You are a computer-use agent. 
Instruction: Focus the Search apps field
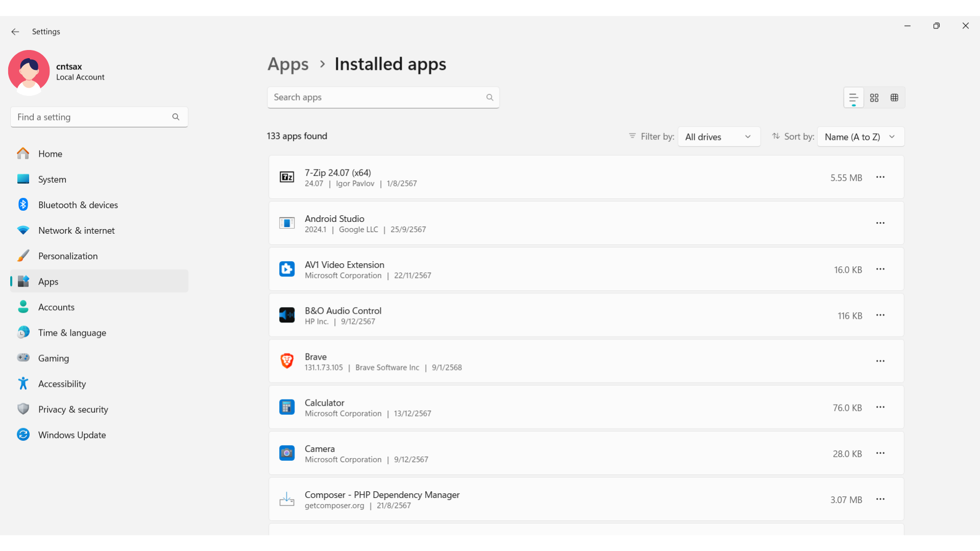click(383, 97)
